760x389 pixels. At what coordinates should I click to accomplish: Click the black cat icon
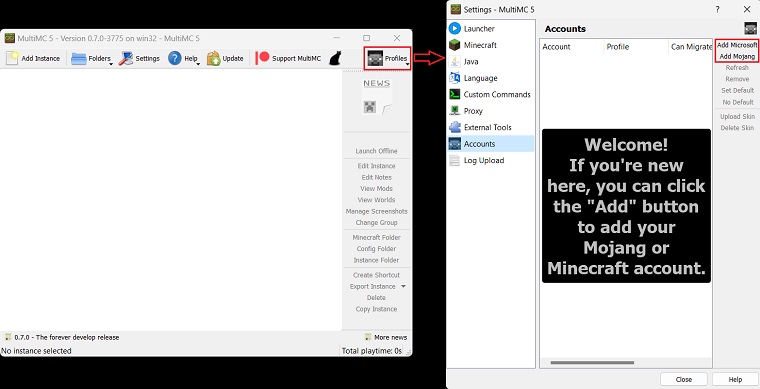[x=335, y=59]
